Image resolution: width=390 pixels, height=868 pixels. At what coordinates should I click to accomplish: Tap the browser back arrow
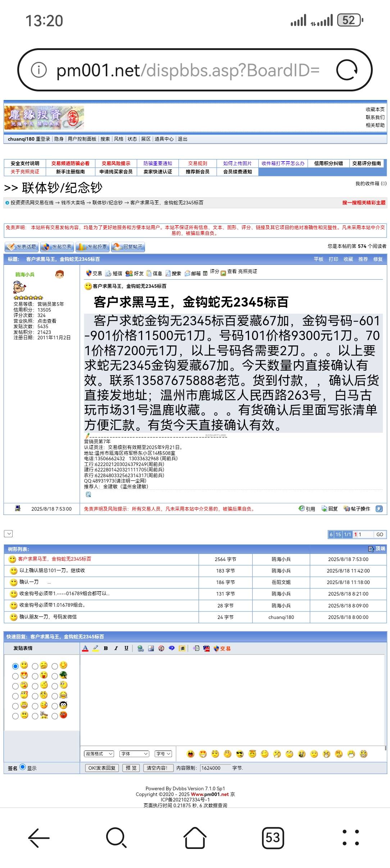[39, 837]
